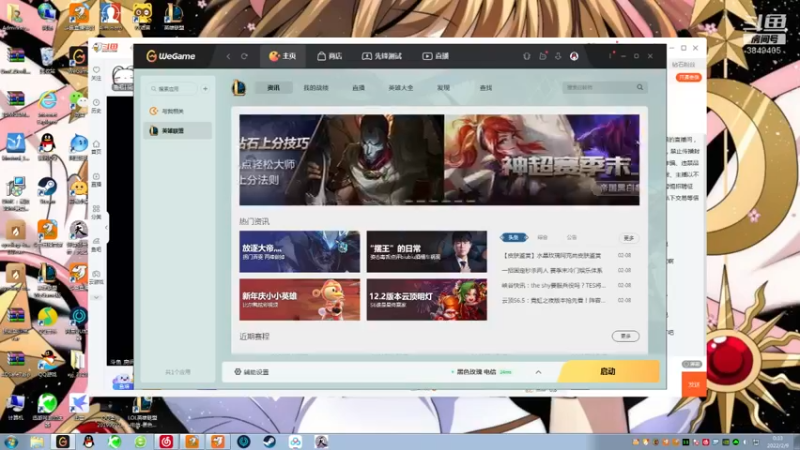Click 更多 button next to news filters
800x450 pixels.
[x=629, y=238]
